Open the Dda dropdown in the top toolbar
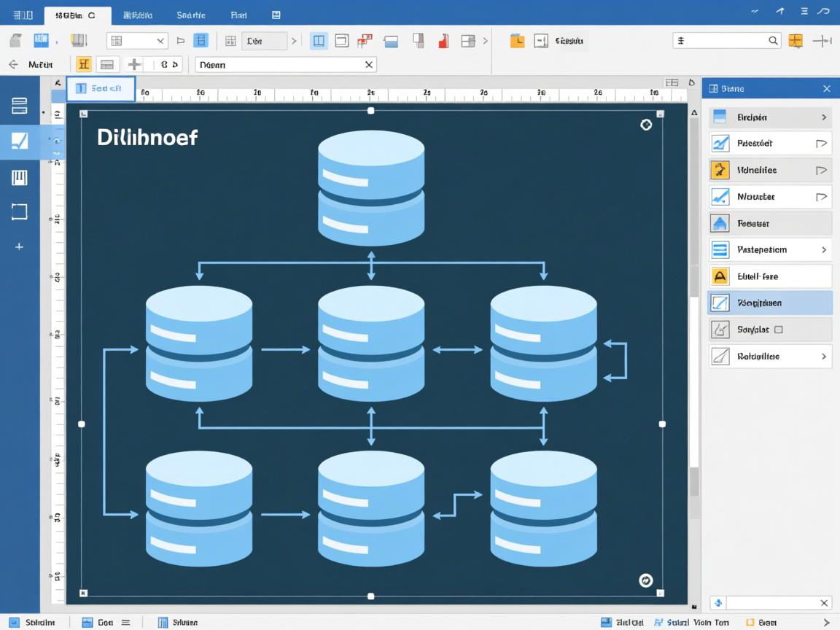 [x=264, y=41]
